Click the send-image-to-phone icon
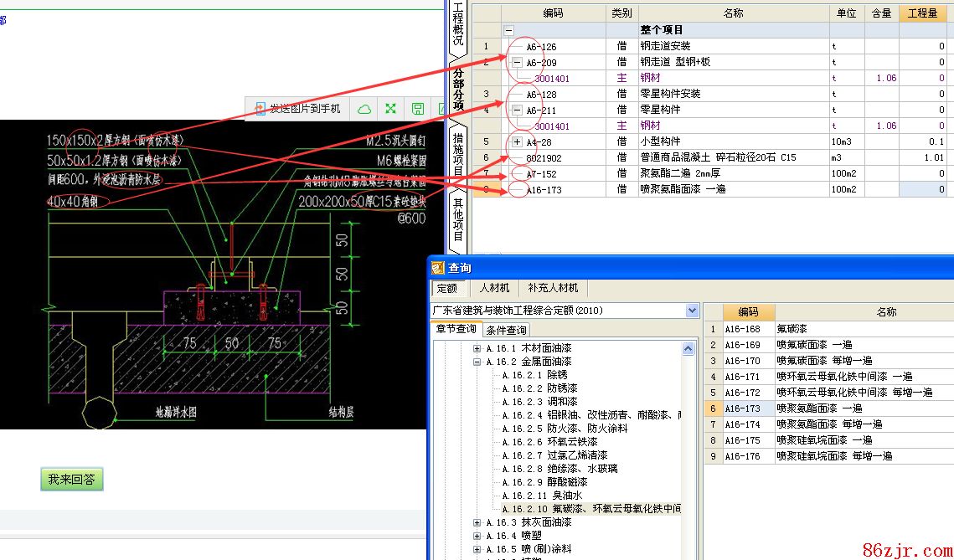954x560 pixels. click(x=260, y=109)
